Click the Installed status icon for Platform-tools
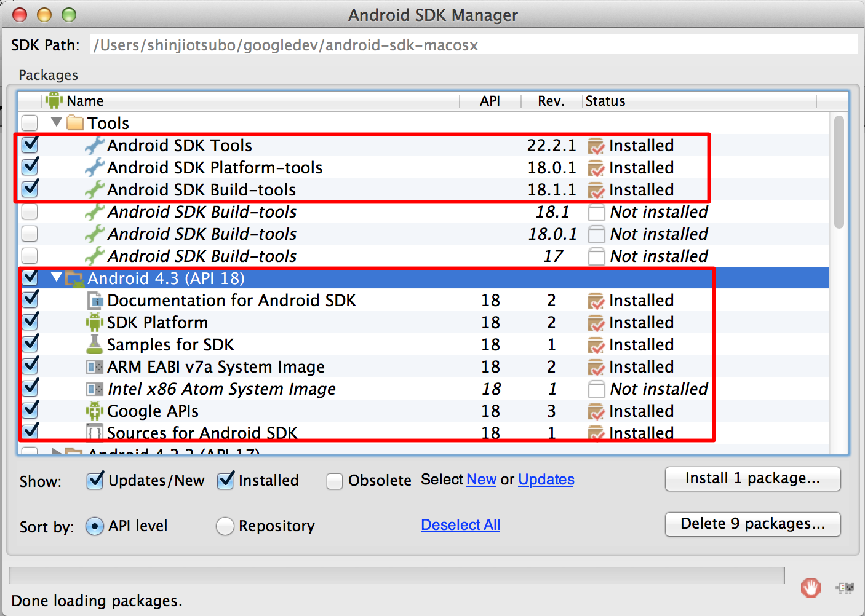 tap(596, 168)
